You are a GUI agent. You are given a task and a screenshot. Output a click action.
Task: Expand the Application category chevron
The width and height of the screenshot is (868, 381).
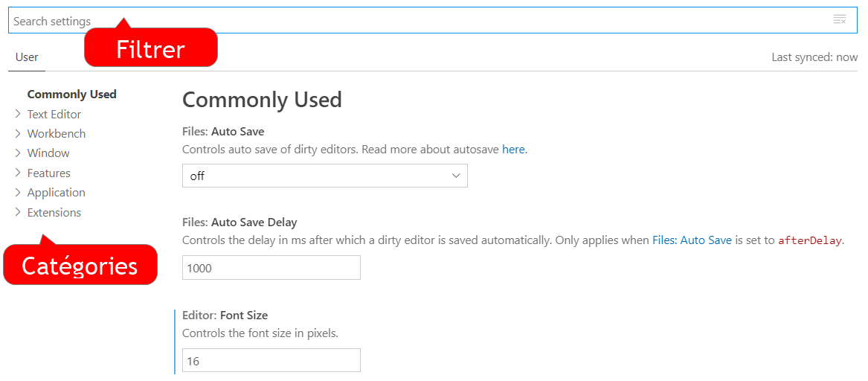click(x=18, y=192)
